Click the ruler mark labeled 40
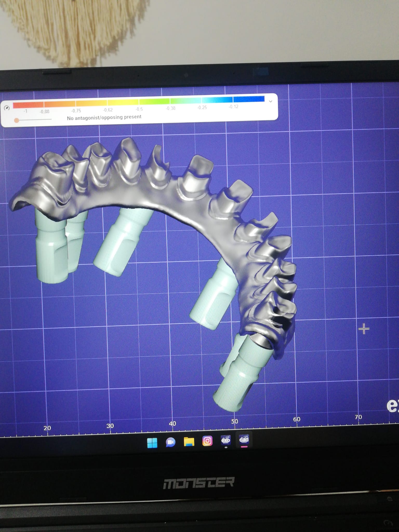399x532 pixels. 172,424
